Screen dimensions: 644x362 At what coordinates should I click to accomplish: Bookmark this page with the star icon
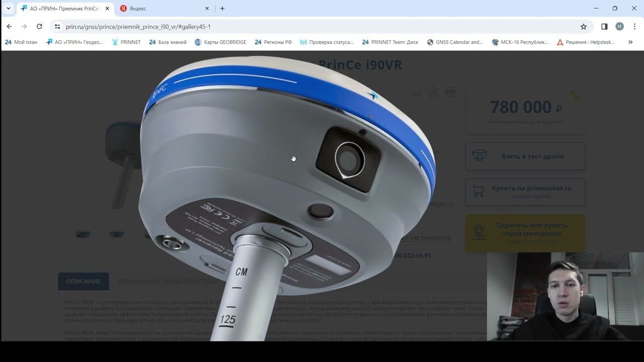click(584, 27)
